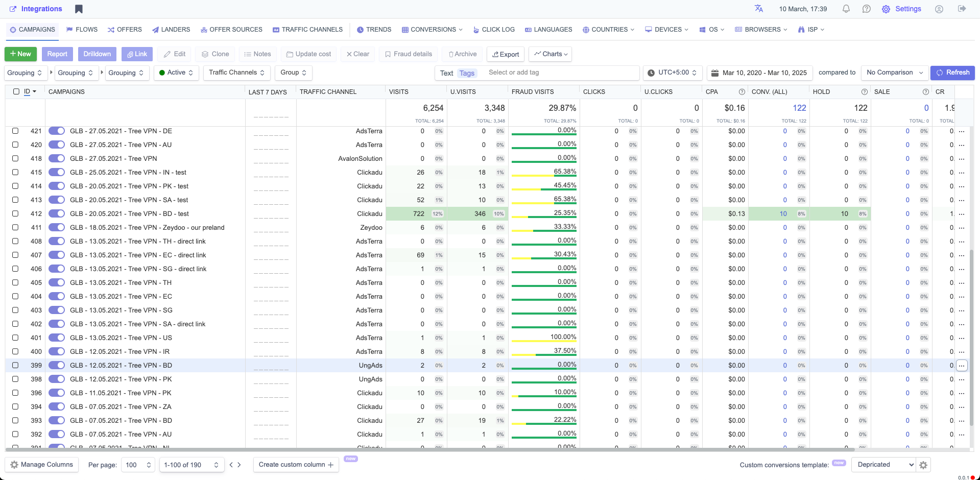Switch to the Offers tab

(125, 30)
